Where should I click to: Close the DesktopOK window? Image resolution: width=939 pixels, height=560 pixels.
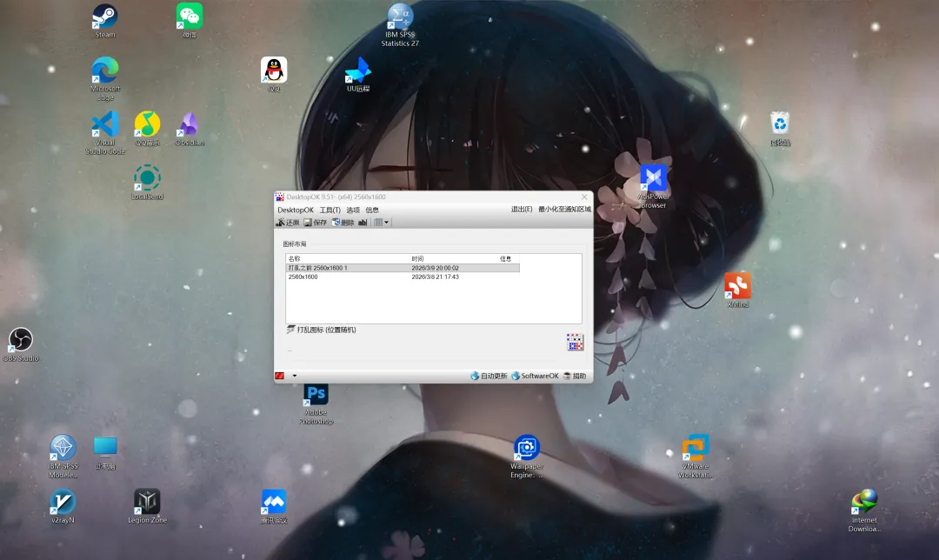pos(584,197)
